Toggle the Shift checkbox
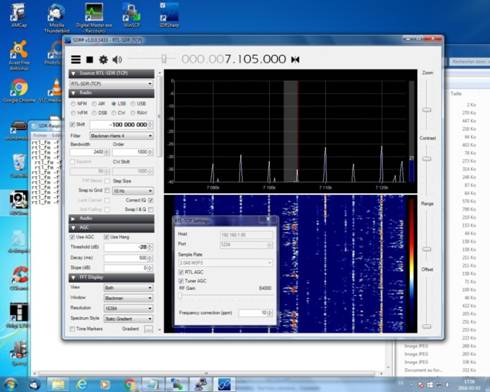 coord(72,124)
